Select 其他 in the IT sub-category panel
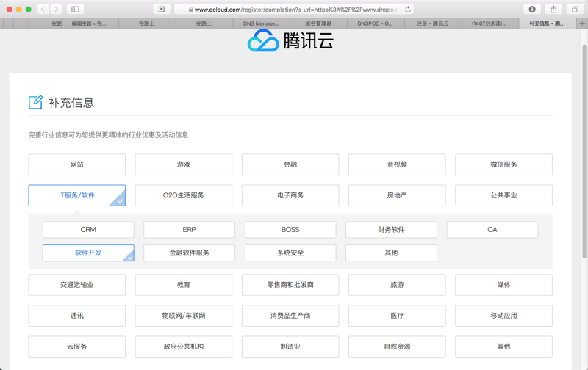Image resolution: width=588 pixels, height=370 pixels. (x=392, y=253)
